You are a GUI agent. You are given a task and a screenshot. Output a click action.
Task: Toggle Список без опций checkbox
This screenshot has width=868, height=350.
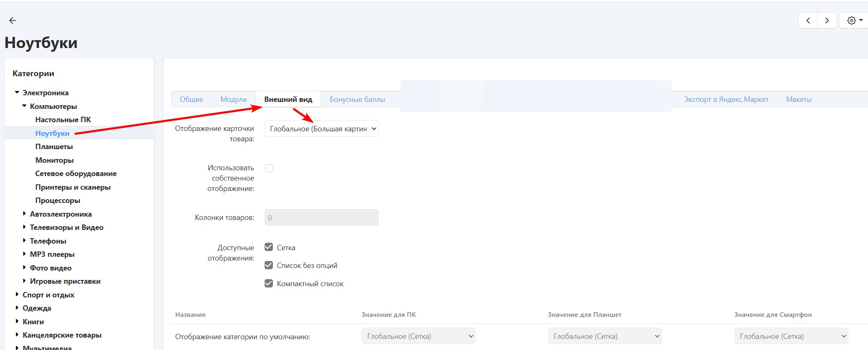tap(269, 265)
